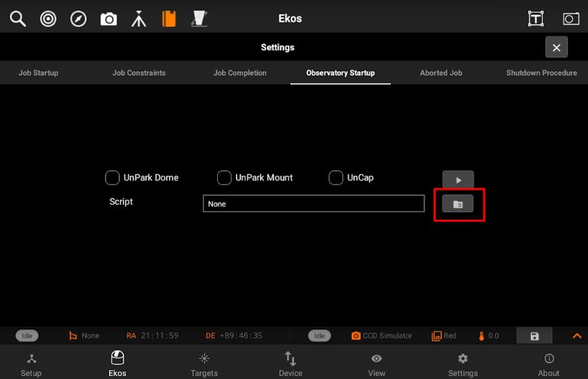588x379 pixels.
Task: Open the camera capture module icon
Action: (x=109, y=19)
